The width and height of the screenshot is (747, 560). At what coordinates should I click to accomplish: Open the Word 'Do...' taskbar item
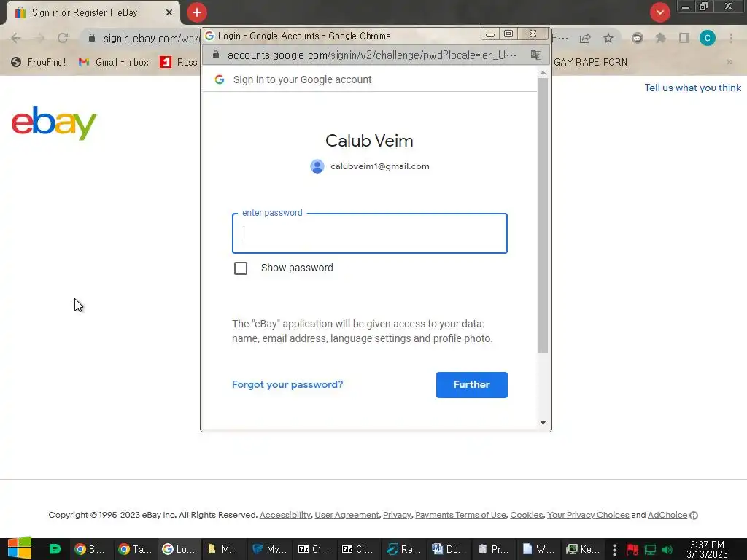[x=448, y=549]
